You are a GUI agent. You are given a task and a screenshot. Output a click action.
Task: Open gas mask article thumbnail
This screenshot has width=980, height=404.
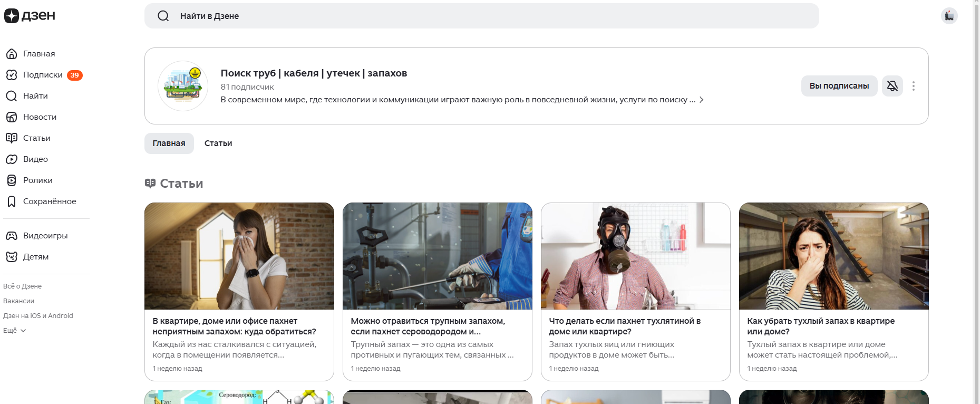(635, 256)
